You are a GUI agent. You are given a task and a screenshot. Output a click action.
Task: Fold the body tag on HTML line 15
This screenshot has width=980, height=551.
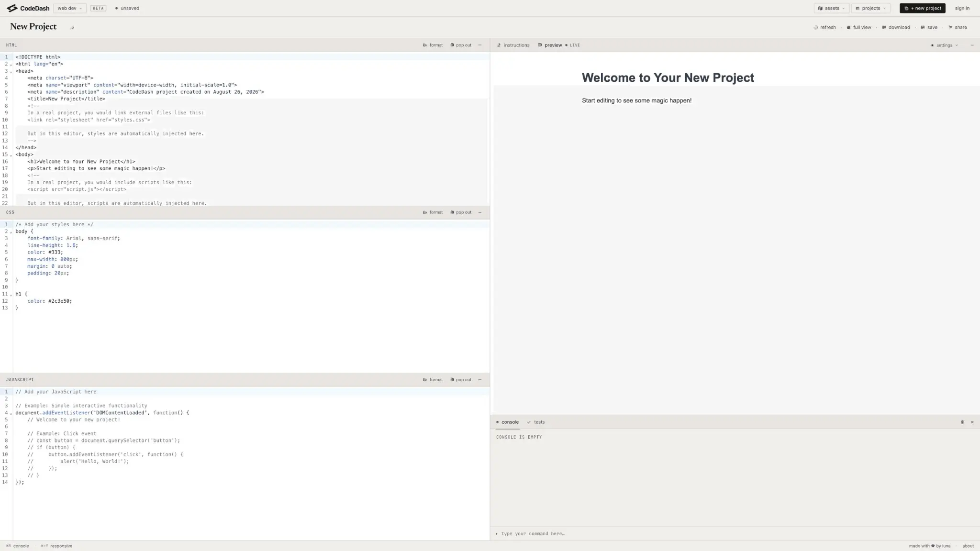pyautogui.click(x=11, y=155)
